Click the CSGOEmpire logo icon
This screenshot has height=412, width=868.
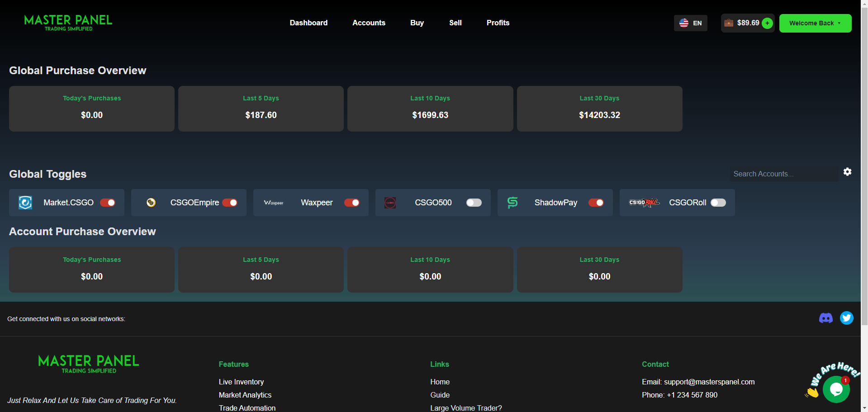click(151, 203)
